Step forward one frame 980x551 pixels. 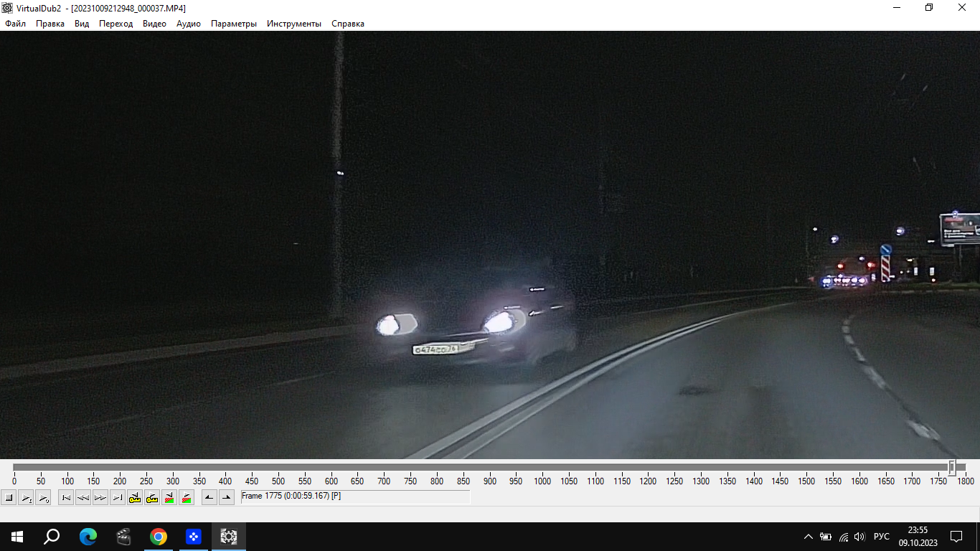click(100, 497)
